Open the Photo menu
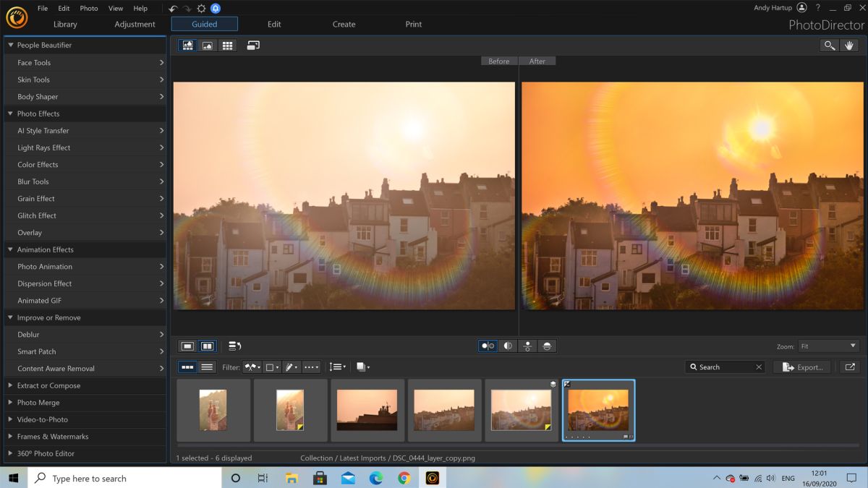Image resolution: width=868 pixels, height=488 pixels. [89, 9]
